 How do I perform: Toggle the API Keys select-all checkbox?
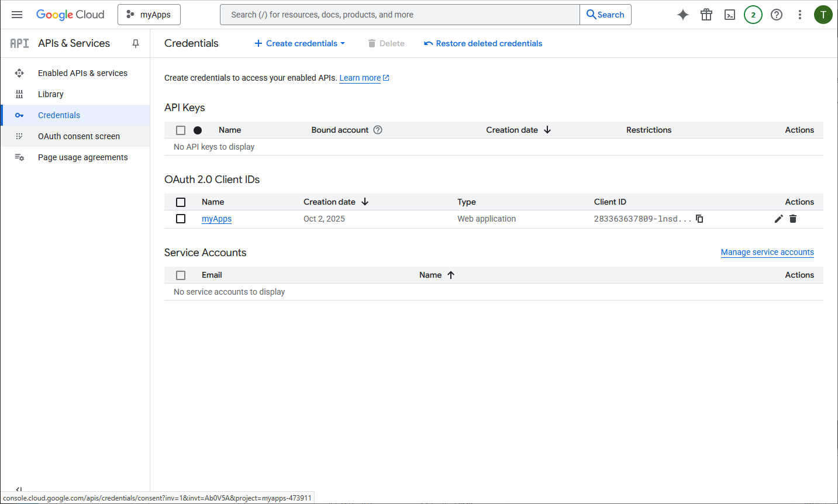point(181,130)
